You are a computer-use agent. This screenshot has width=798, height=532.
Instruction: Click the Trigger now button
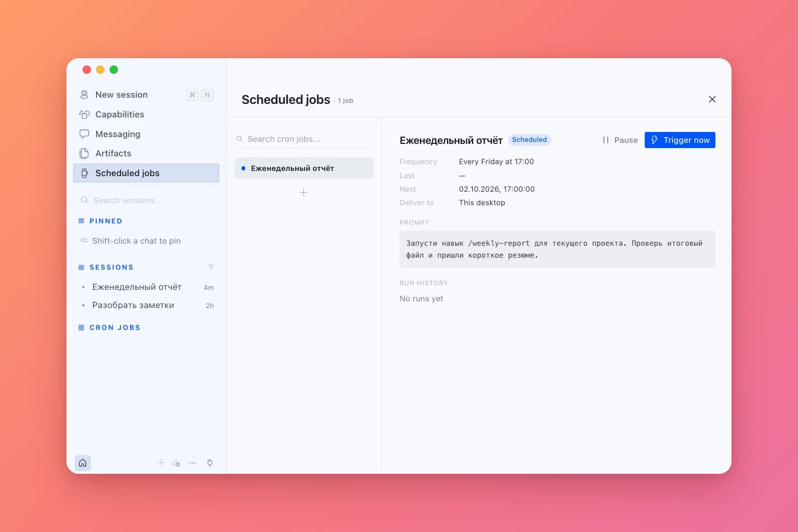coord(680,140)
